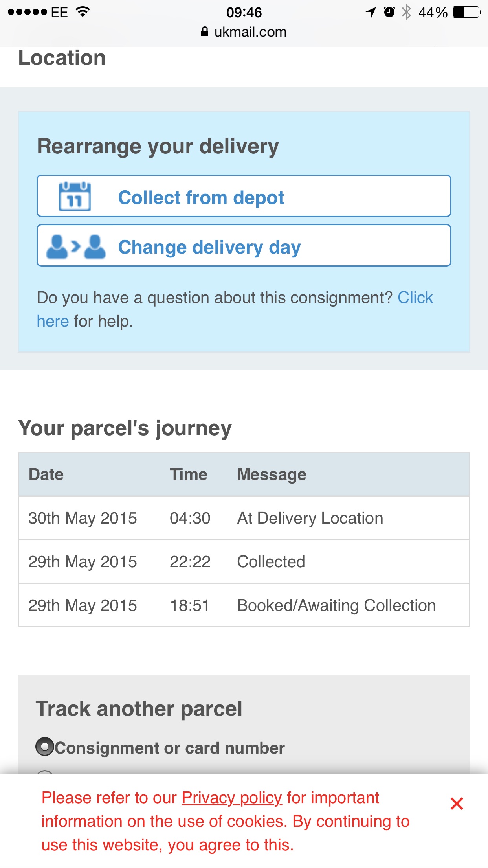
Task: Tap the battery icon in status bar
Action: click(x=467, y=12)
